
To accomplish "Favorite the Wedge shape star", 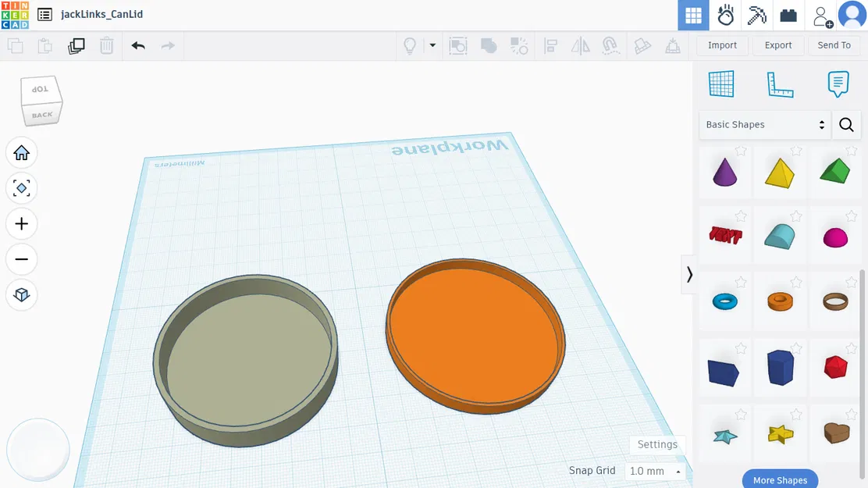I will [x=741, y=348].
